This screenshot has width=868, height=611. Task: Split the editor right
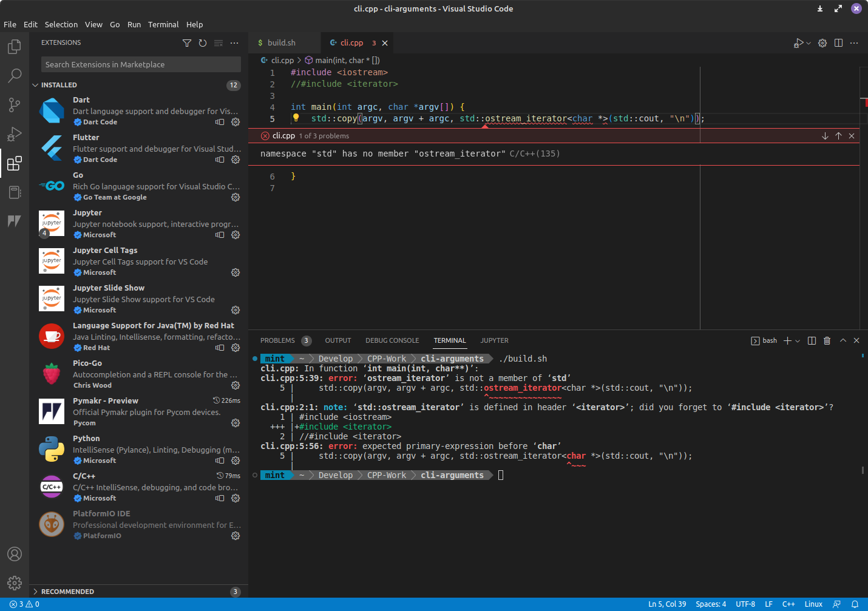coord(838,43)
